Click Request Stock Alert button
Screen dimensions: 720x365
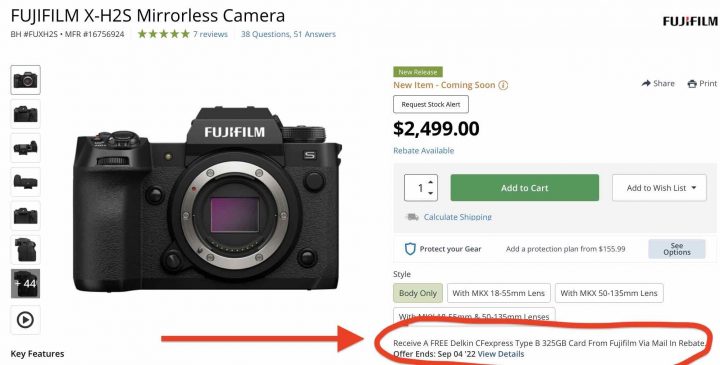coord(431,104)
